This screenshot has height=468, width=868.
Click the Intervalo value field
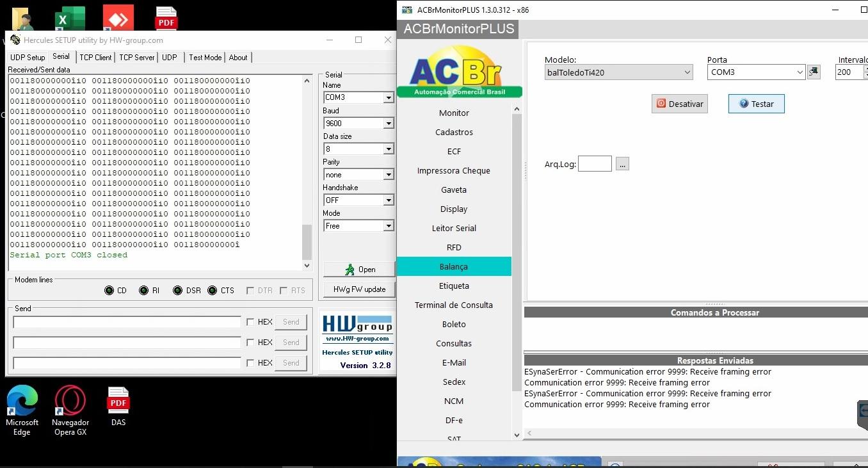849,72
